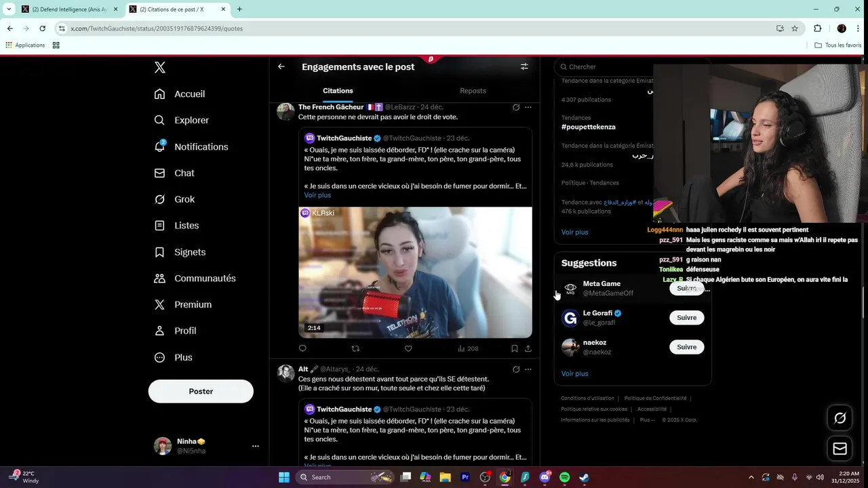Open Chrome extensions puzzle icon
Viewport: 868px width, 488px height.
817,28
